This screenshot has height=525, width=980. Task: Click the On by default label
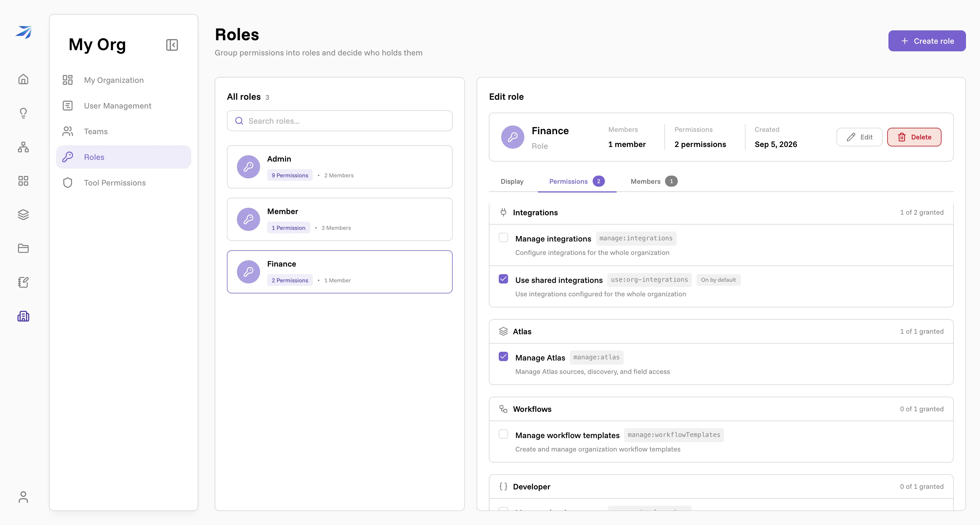pyautogui.click(x=718, y=280)
